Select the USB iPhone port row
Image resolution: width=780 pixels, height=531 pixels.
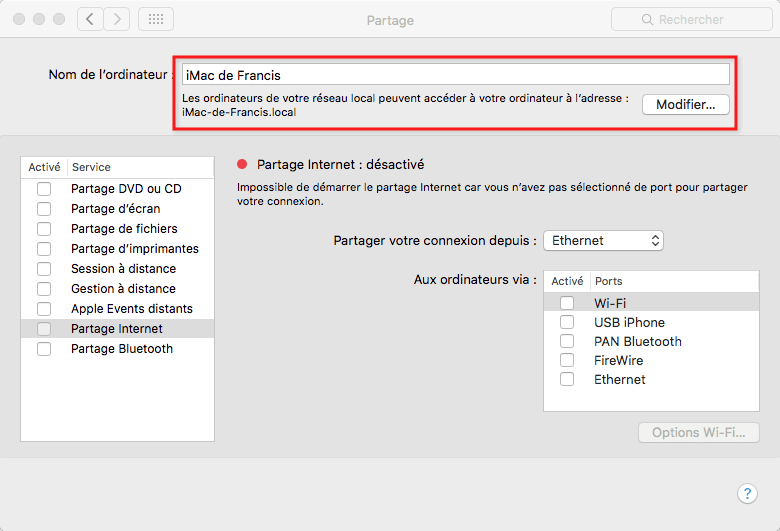point(651,322)
